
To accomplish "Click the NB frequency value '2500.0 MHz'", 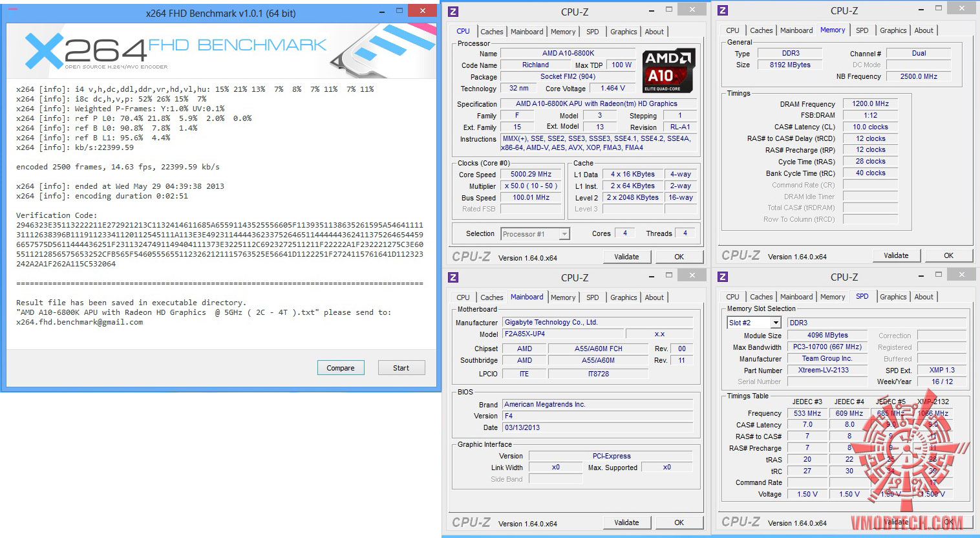I will (x=919, y=76).
